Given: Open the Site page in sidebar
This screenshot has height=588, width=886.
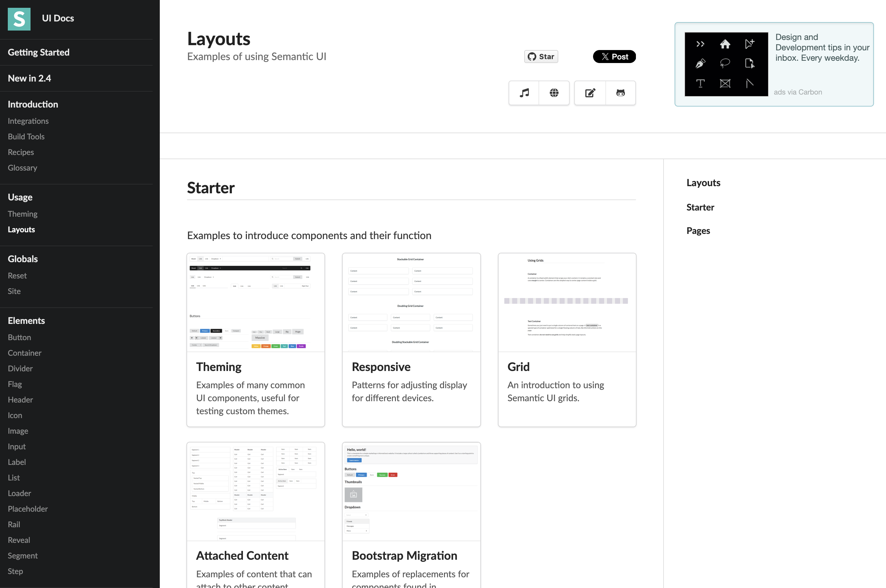Looking at the screenshot, I should pyautogui.click(x=14, y=291).
